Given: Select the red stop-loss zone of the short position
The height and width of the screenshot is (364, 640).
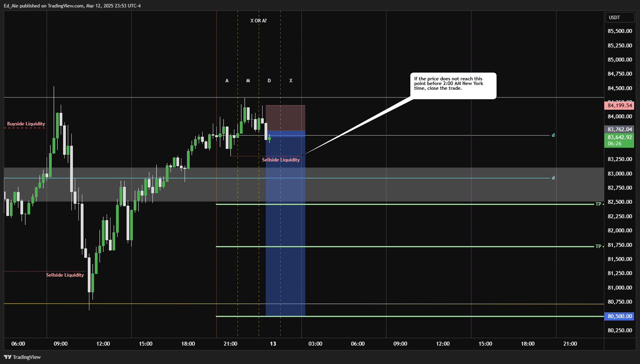Looking at the screenshot, I should click(285, 118).
